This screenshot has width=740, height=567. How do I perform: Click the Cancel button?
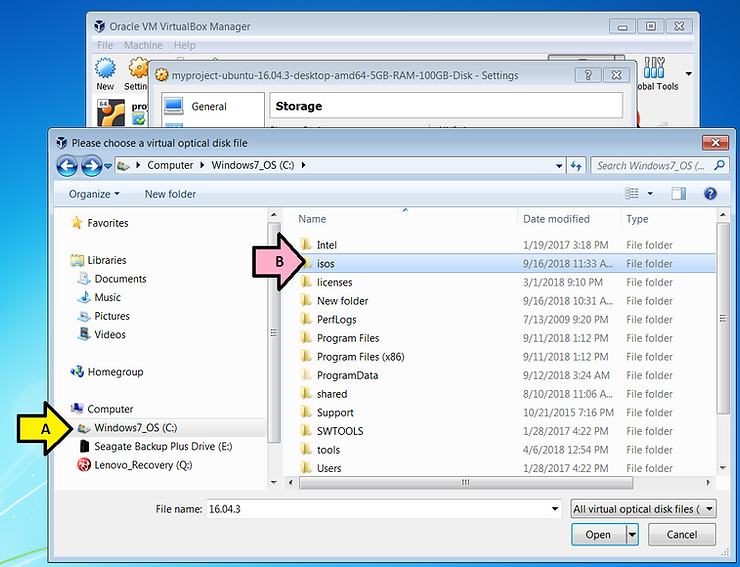(x=680, y=535)
